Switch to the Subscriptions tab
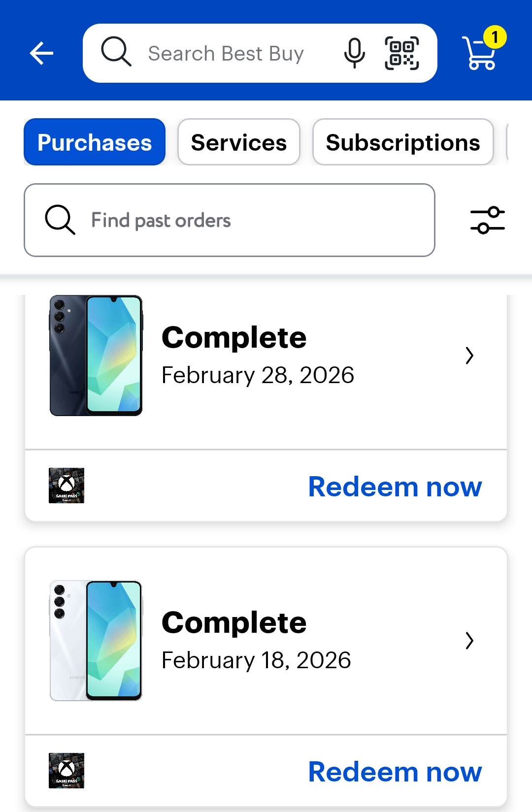Screen dimensions: 532x812 [403, 142]
